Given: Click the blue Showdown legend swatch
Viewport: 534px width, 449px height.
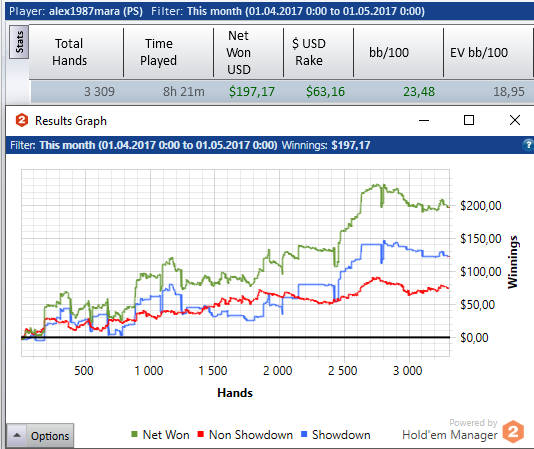Looking at the screenshot, I should pos(304,434).
